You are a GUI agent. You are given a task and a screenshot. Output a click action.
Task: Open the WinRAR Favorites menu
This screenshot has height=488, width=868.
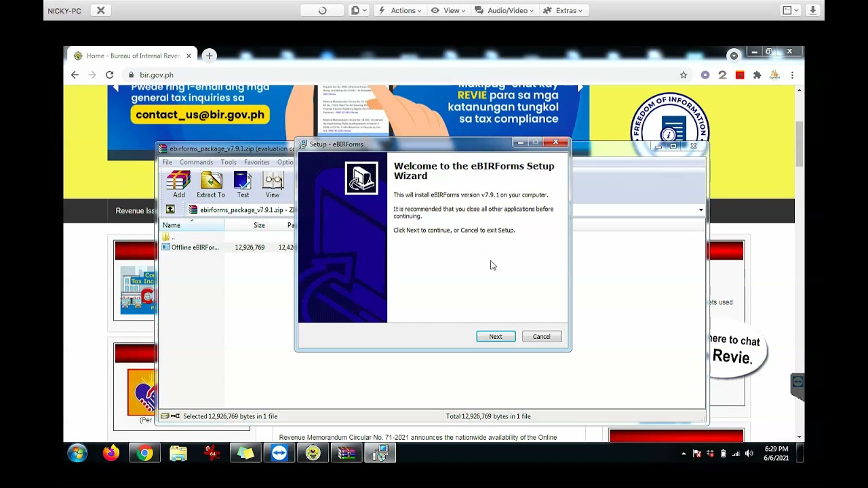(256, 162)
